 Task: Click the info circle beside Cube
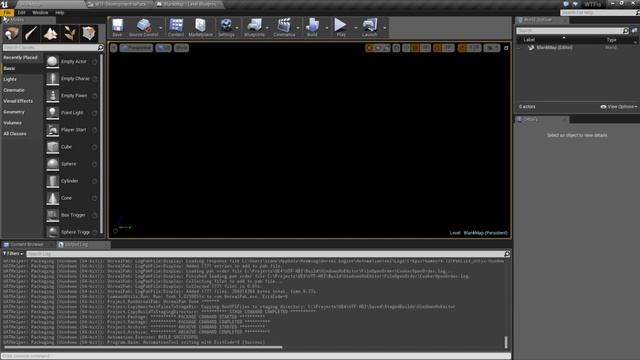point(95,147)
